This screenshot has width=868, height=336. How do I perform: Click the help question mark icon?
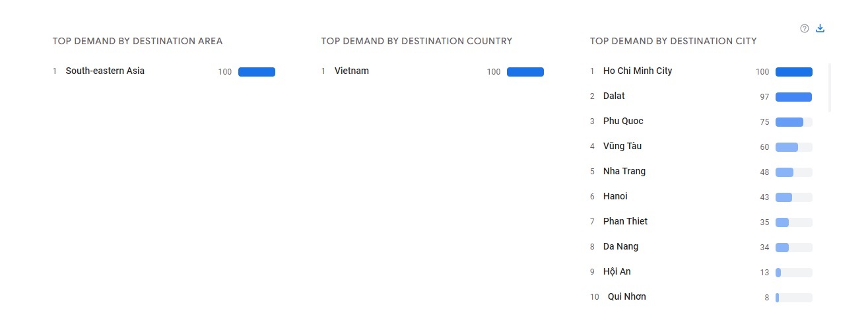coord(805,28)
